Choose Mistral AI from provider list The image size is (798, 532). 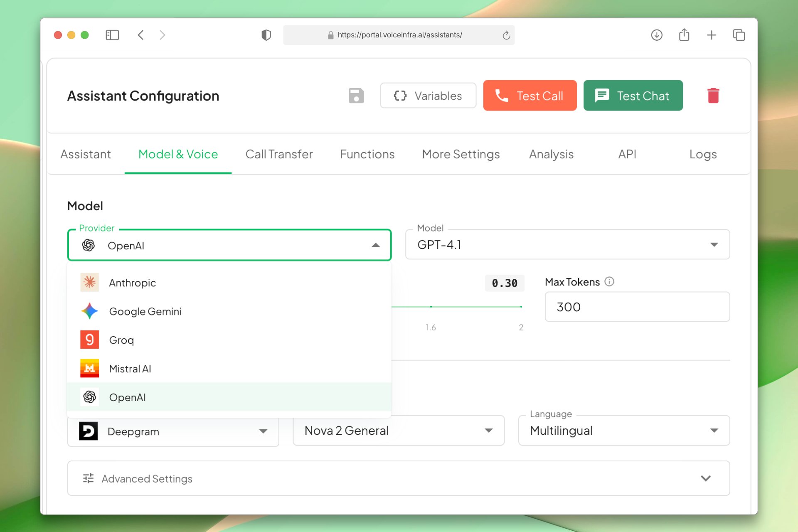229,369
